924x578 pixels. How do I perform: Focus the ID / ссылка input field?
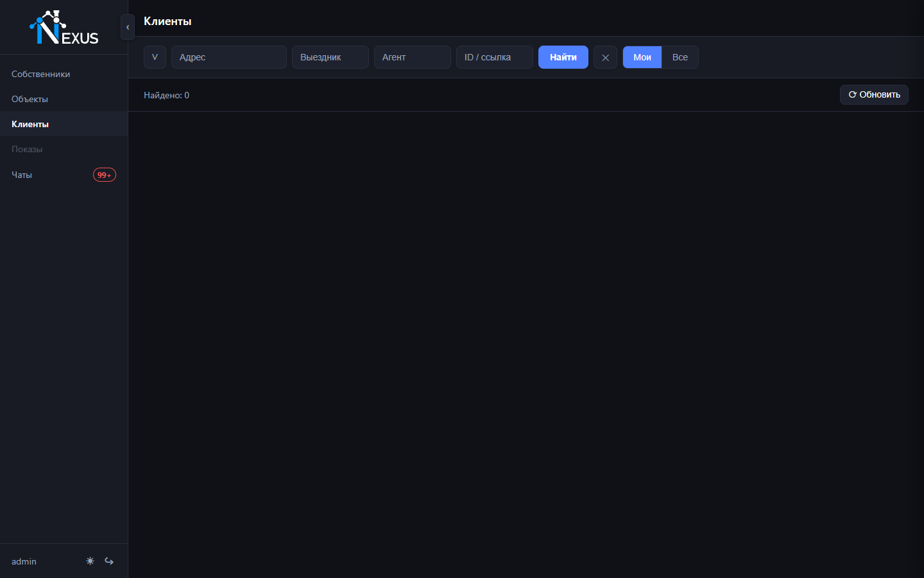coord(495,57)
